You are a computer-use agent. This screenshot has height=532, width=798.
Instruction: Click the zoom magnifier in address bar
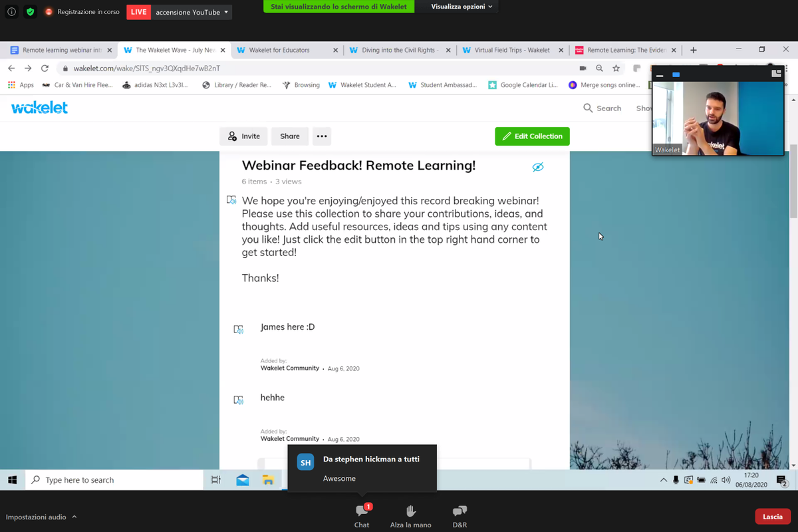pyautogui.click(x=599, y=68)
